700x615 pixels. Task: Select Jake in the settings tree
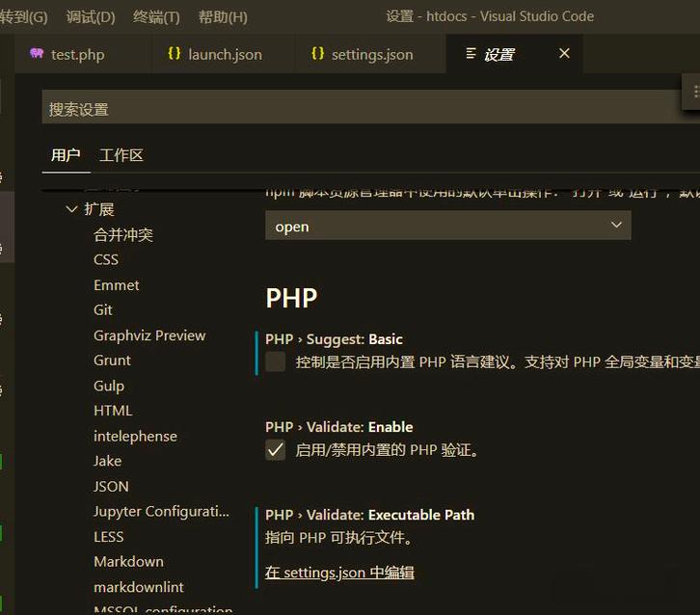click(x=107, y=461)
